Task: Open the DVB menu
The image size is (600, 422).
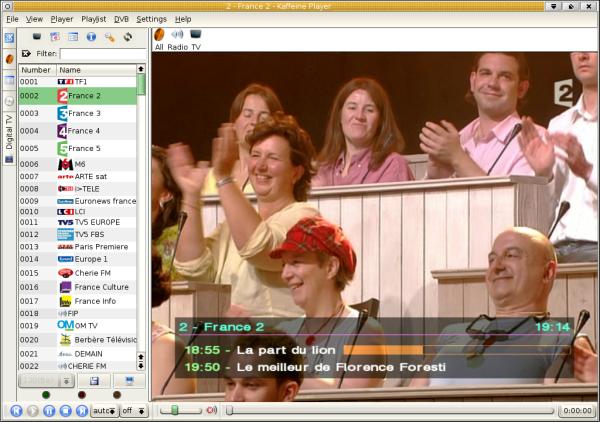Action: [121, 19]
